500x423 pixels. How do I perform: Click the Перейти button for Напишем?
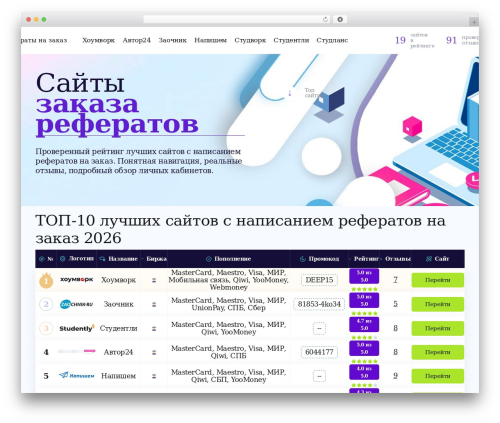[x=438, y=376]
